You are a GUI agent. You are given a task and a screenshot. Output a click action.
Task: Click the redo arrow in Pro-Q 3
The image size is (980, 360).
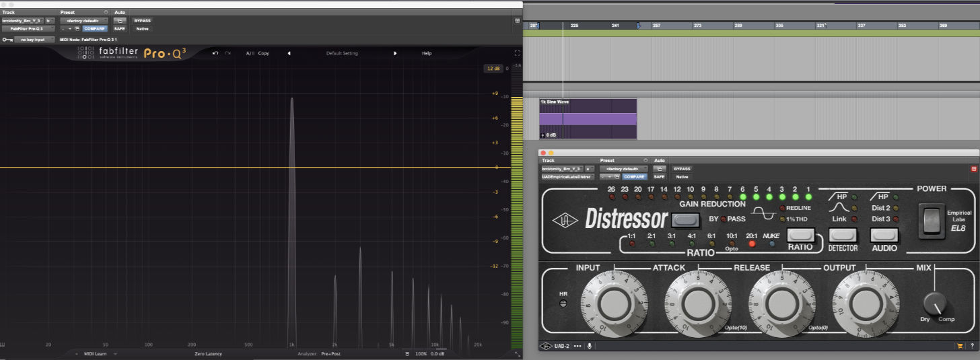tap(228, 53)
